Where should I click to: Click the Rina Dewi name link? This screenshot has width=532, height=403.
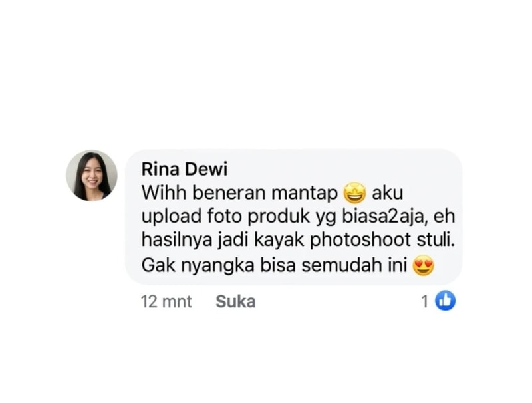(184, 169)
